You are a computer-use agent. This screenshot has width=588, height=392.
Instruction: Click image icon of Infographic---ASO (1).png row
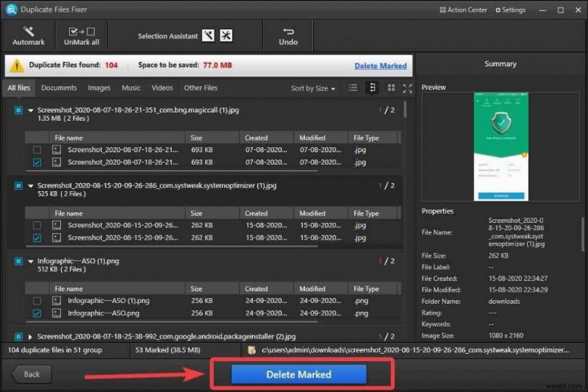coord(57,301)
